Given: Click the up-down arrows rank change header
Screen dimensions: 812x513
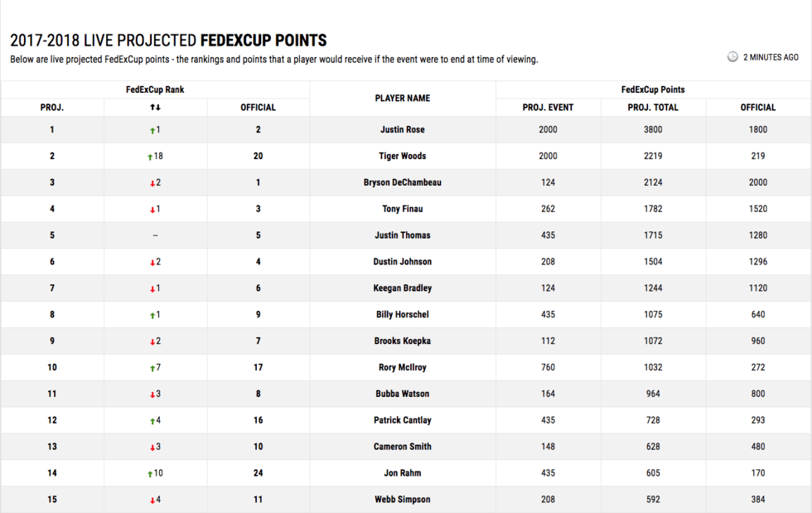Looking at the screenshot, I should point(155,107).
